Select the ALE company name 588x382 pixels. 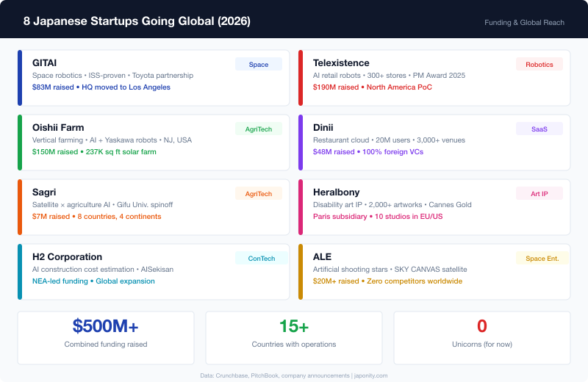point(322,257)
